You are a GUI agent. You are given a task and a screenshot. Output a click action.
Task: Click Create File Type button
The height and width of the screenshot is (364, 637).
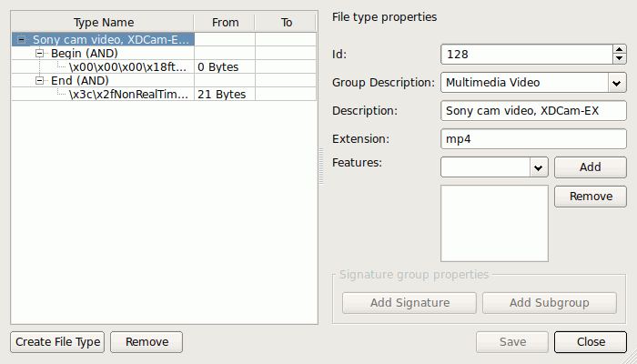57,342
